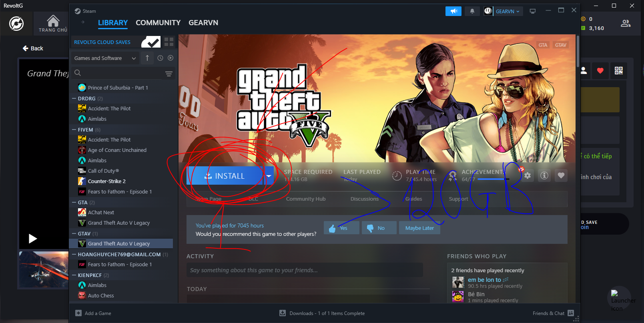
Task: Click No for recommendation
Action: point(379,228)
